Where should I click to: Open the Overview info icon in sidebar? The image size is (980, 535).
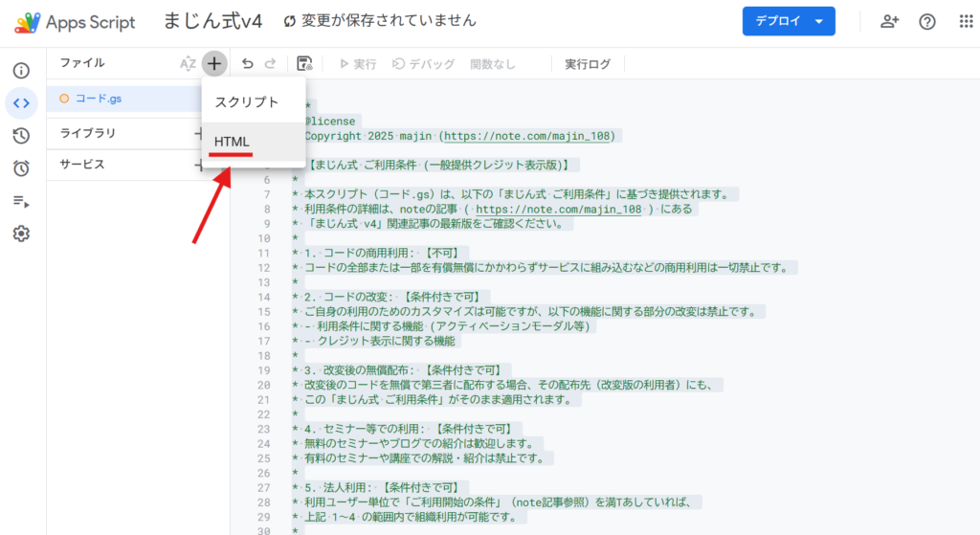tap(21, 71)
